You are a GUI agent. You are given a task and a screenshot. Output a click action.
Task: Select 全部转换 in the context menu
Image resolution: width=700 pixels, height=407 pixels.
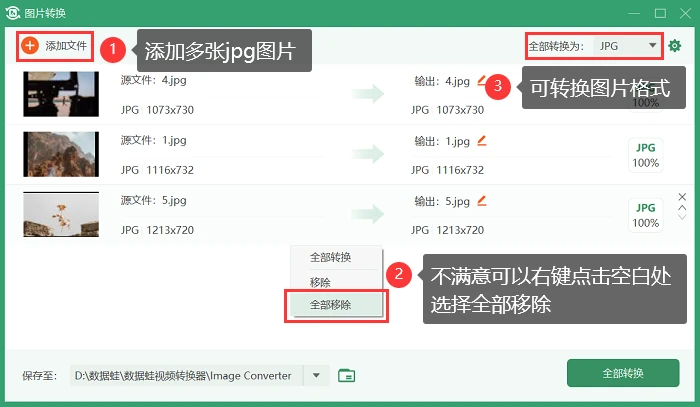[330, 257]
